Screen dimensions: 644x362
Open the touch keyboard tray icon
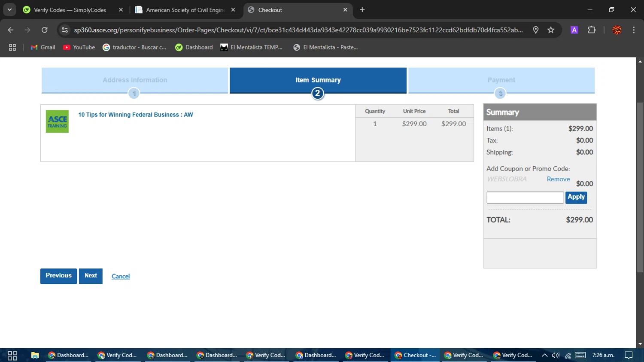pos(580,355)
